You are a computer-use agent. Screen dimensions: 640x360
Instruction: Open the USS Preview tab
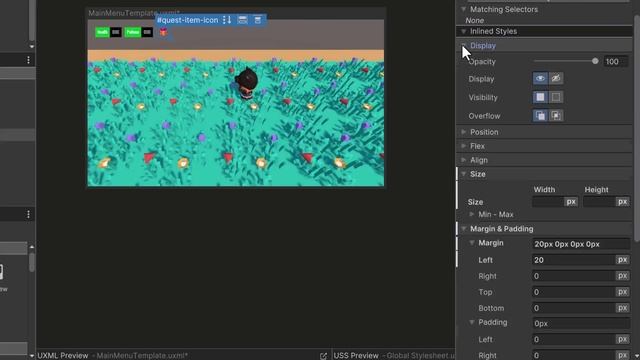[x=356, y=355]
